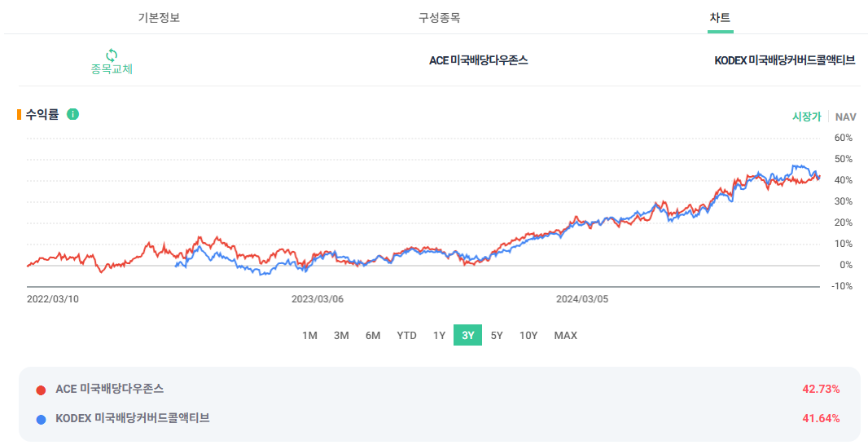
Task: Select the 차트 tab
Action: [x=720, y=18]
